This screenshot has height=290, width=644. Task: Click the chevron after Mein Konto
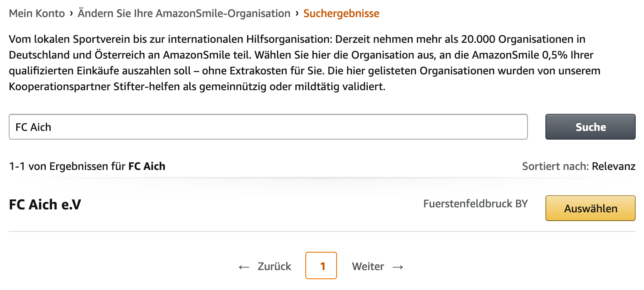(x=72, y=13)
